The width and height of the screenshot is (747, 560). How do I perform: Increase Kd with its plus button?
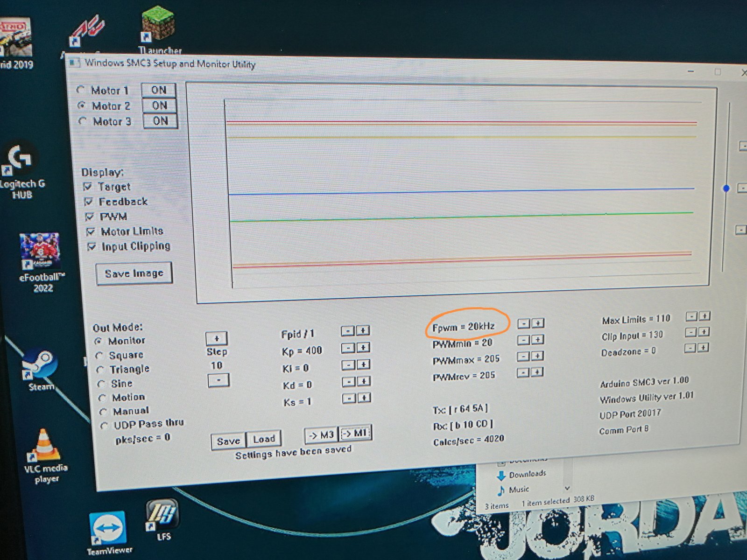tap(364, 382)
